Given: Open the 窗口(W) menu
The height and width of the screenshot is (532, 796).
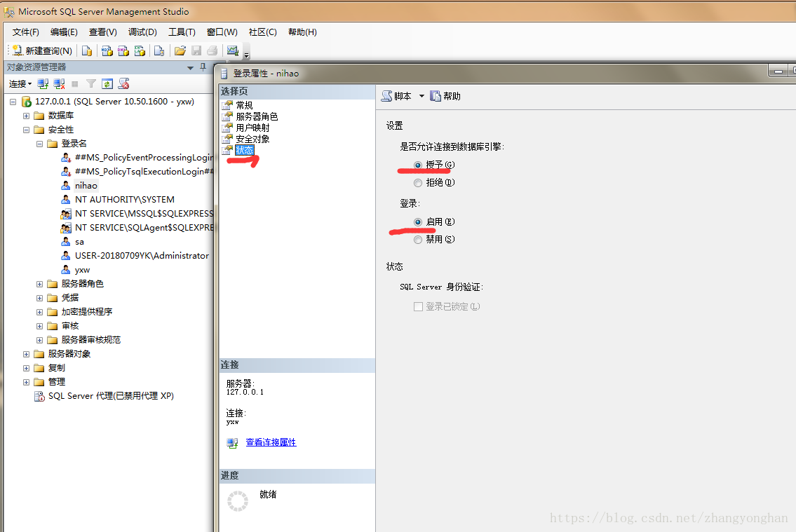Looking at the screenshot, I should click(222, 32).
